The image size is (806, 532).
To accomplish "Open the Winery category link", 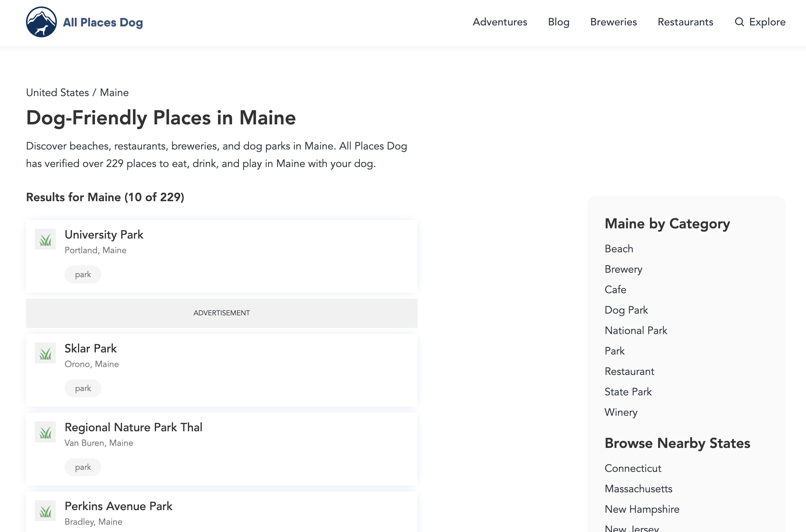I will click(x=621, y=412).
